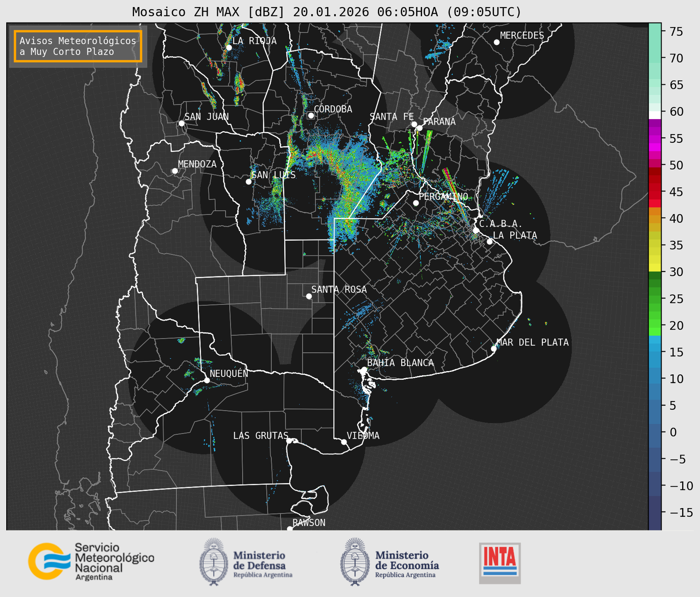Click the Servicio Meteorológico Nacional logo

91,561
